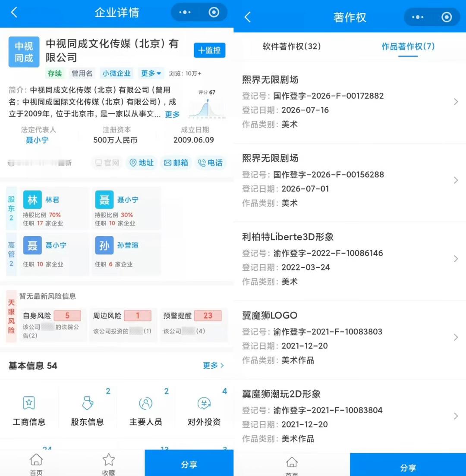Open 熙界无限剧场 title dated 2026-07-16
466x476 pixels.
pyautogui.click(x=270, y=79)
